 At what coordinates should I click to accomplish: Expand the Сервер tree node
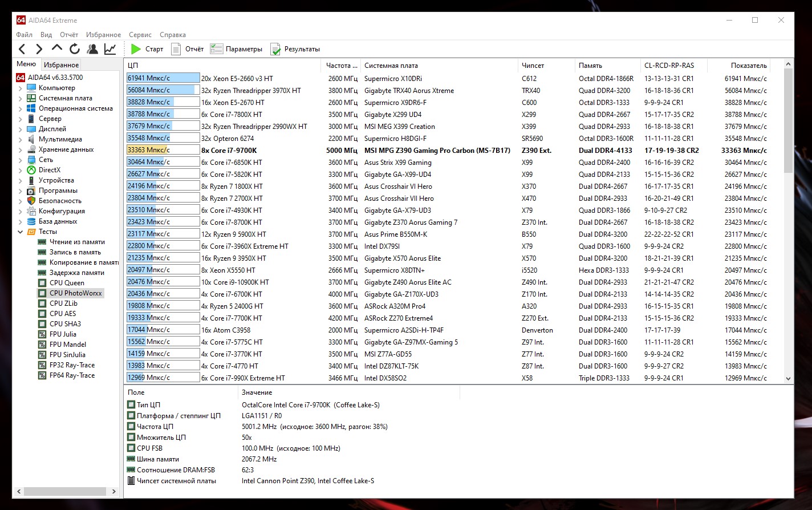point(21,119)
